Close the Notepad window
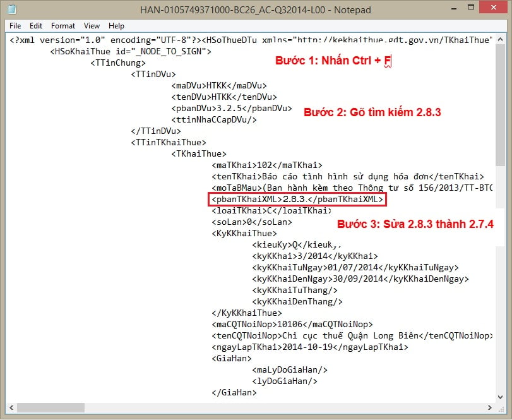The image size is (512, 420). click(494, 7)
